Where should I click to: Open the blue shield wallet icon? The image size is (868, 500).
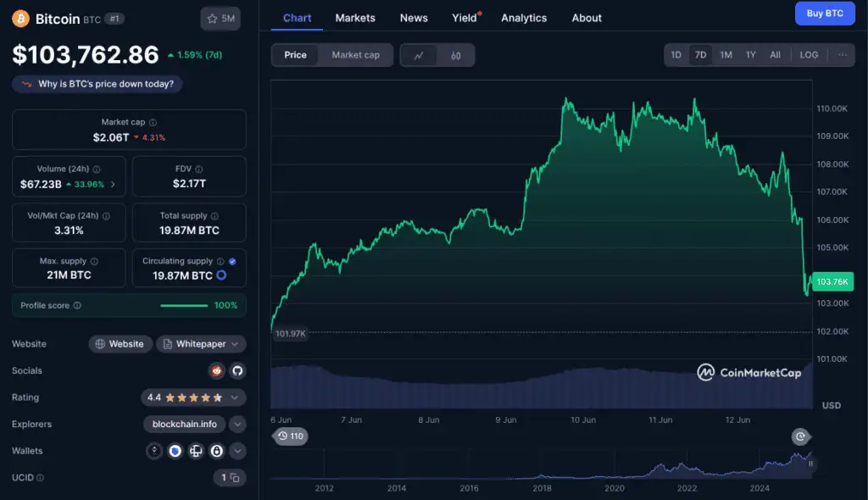click(x=175, y=452)
